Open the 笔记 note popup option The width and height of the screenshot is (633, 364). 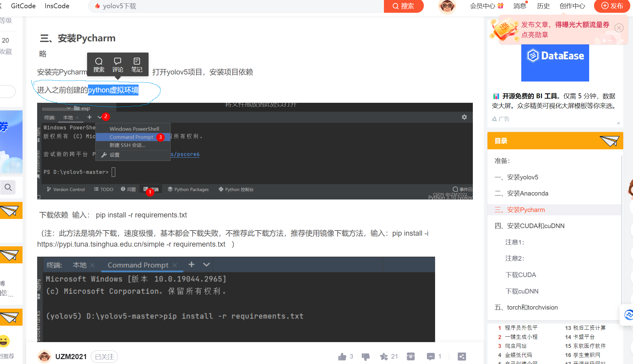pos(137,65)
